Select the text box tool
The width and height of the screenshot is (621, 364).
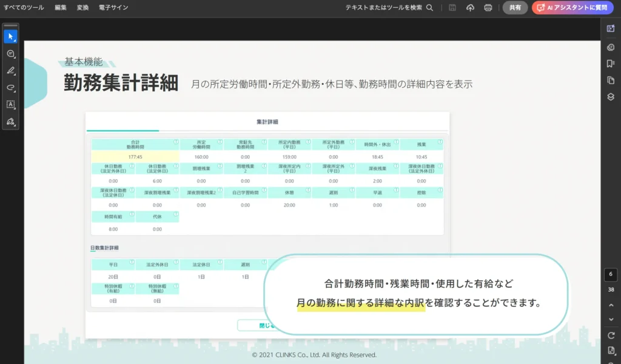tap(10, 104)
